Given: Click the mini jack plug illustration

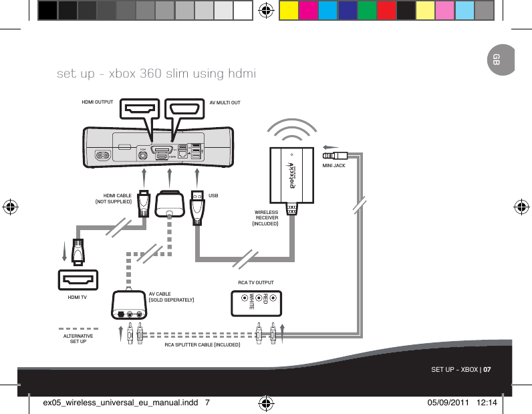Looking at the screenshot, I should click(336, 156).
